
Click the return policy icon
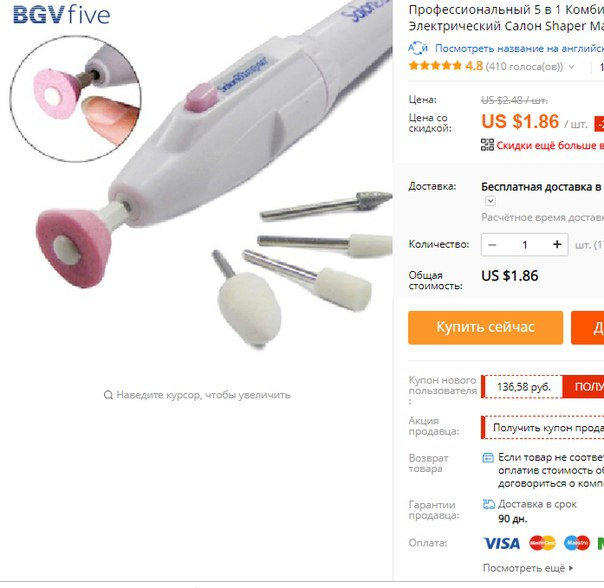coord(488,458)
